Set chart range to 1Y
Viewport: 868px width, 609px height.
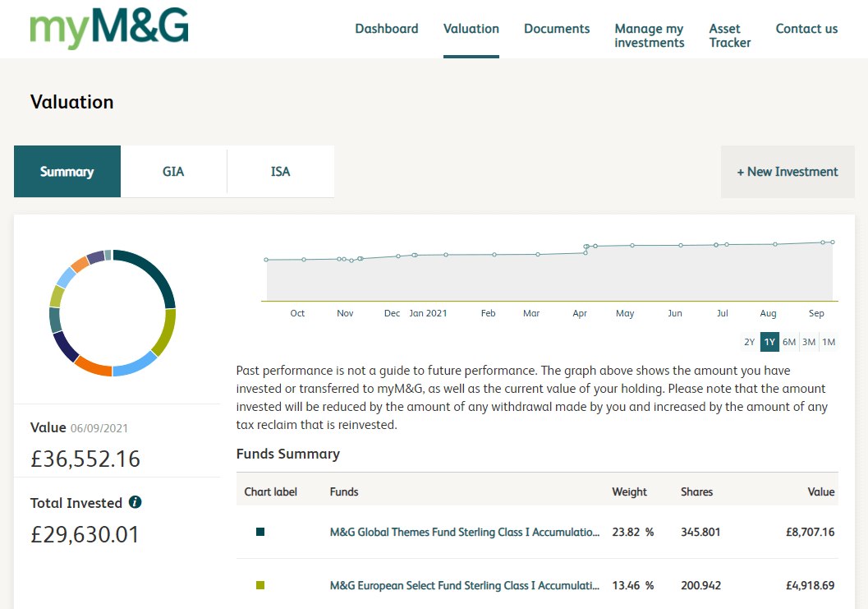coord(769,342)
